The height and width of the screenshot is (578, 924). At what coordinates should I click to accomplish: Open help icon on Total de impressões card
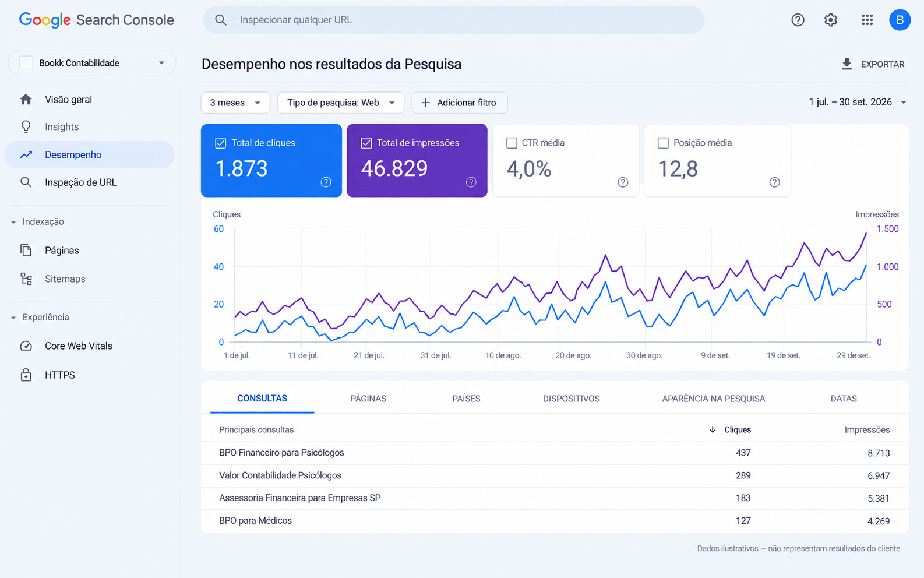(x=471, y=182)
